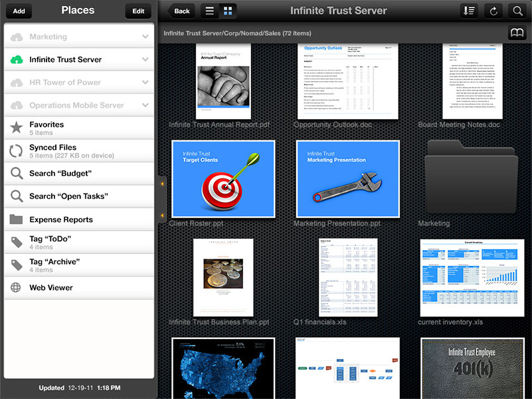Refresh the Infinite Trust Server listing
Image resolution: width=532 pixels, height=399 pixels.
pyautogui.click(x=493, y=11)
